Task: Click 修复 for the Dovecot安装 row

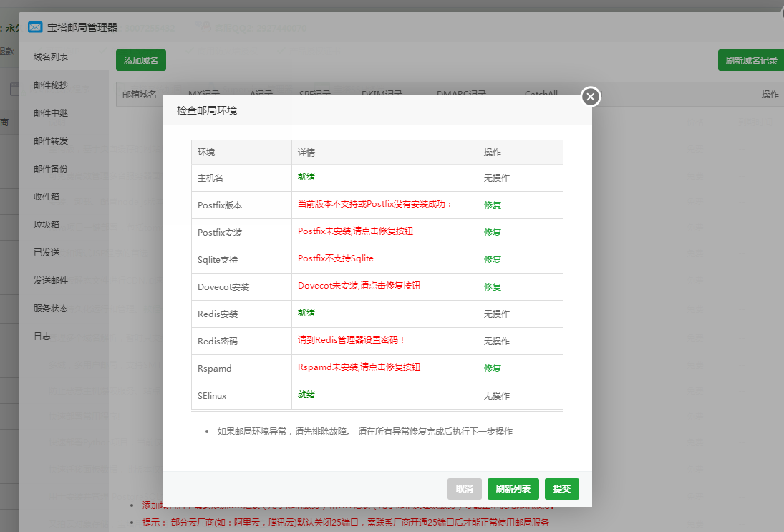Action: 492,286
